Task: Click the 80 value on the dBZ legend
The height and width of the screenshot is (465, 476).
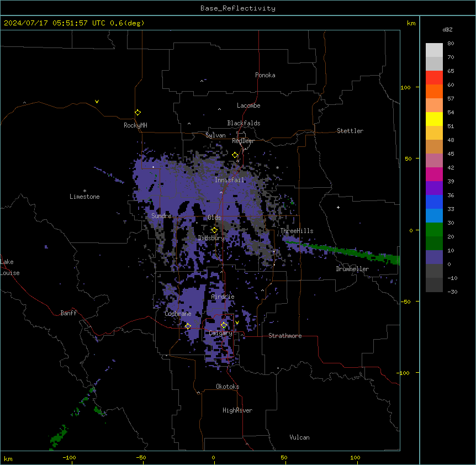Action: [451, 44]
